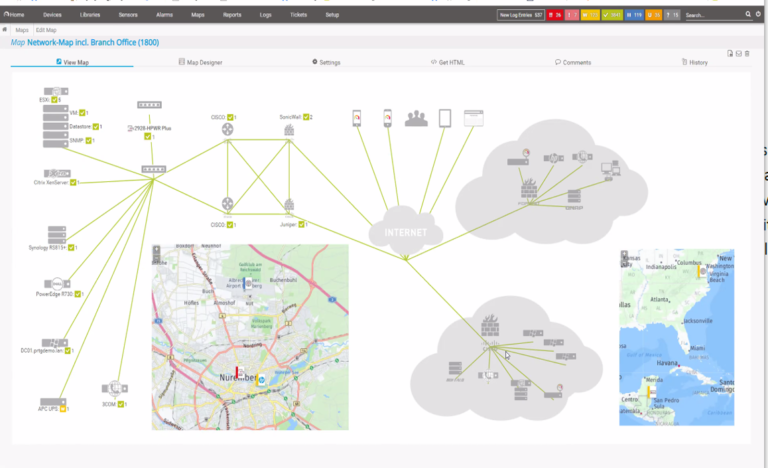Screen dimensions: 768x468
Task: Click the home breadcrumb icon
Action: [x=4, y=30]
